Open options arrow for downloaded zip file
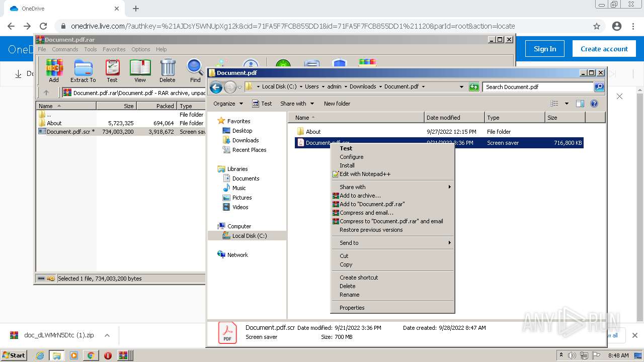The image size is (644, 362). (x=107, y=335)
